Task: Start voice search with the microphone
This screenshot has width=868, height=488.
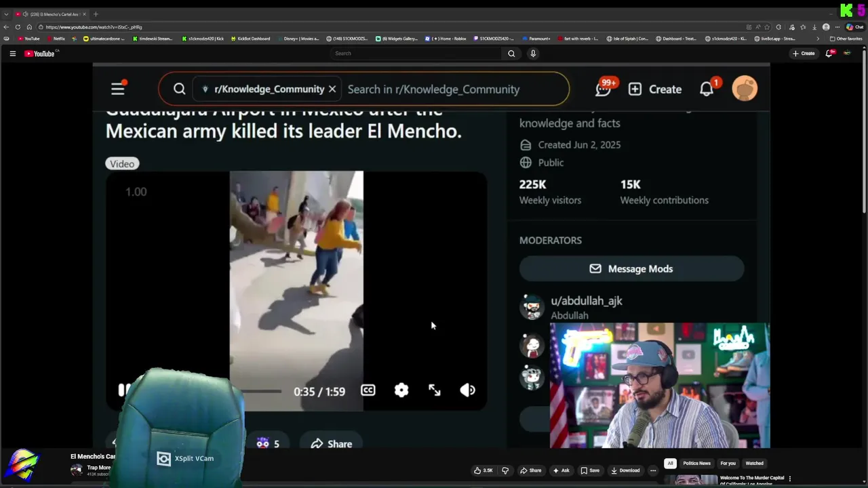Action: (533, 54)
